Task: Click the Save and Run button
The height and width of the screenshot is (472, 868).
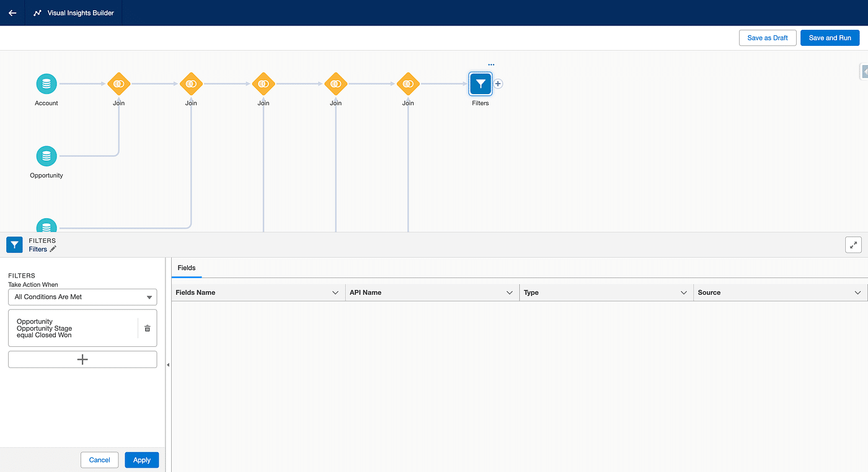Action: point(830,38)
